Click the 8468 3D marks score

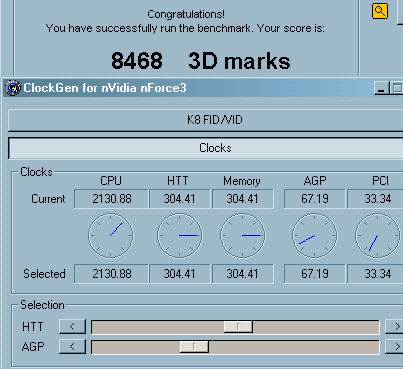tap(201, 61)
